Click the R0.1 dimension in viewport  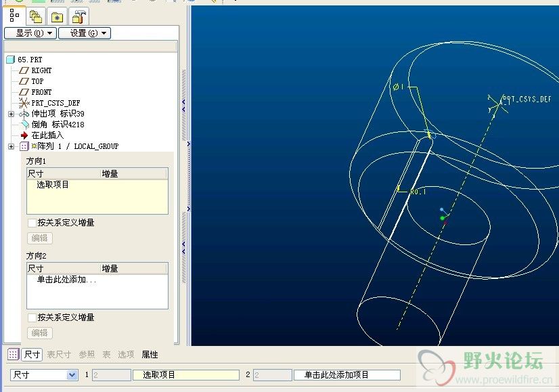coord(418,192)
